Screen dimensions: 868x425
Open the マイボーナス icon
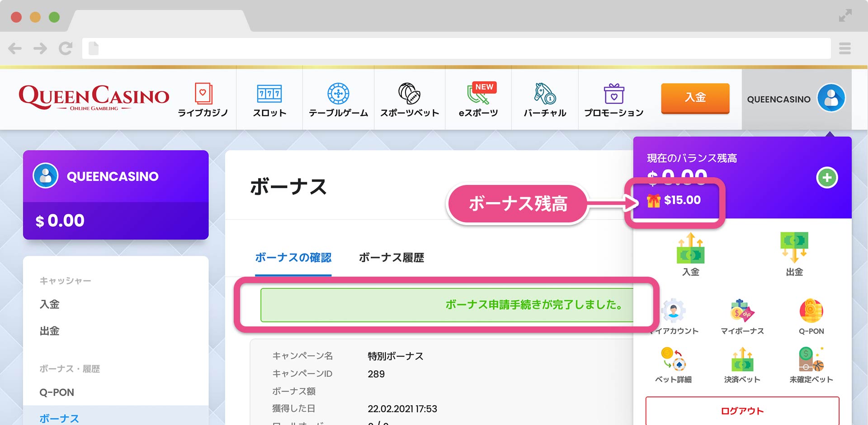pos(742,311)
